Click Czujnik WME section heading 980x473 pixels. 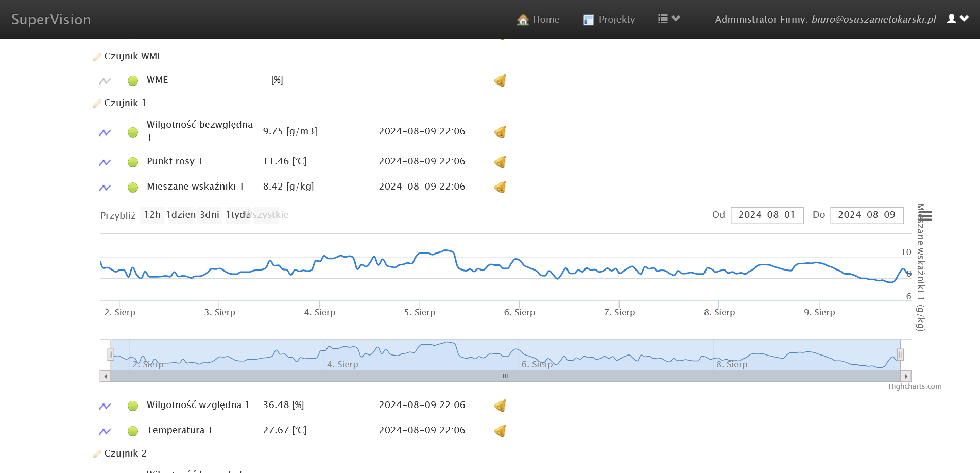[x=133, y=56]
